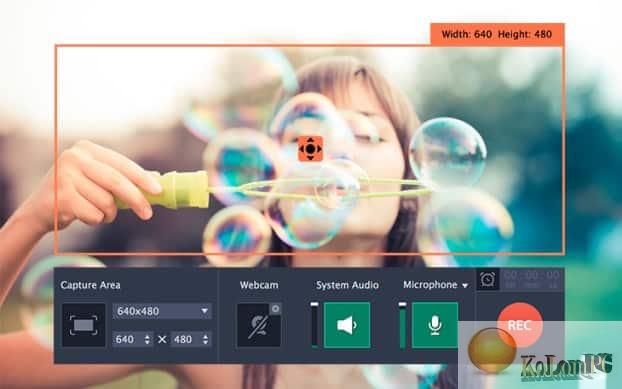The image size is (622, 389).
Task: Click the width field showing 640
Action: [x=132, y=339]
